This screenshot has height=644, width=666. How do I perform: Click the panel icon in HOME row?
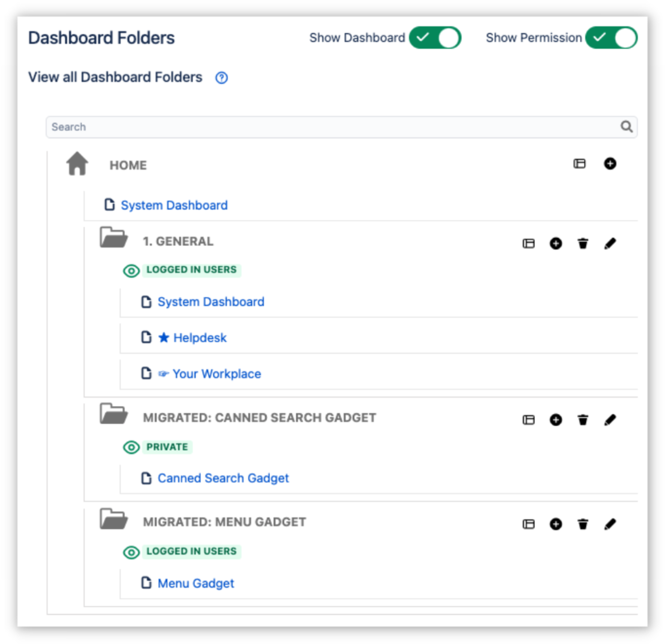(x=579, y=163)
